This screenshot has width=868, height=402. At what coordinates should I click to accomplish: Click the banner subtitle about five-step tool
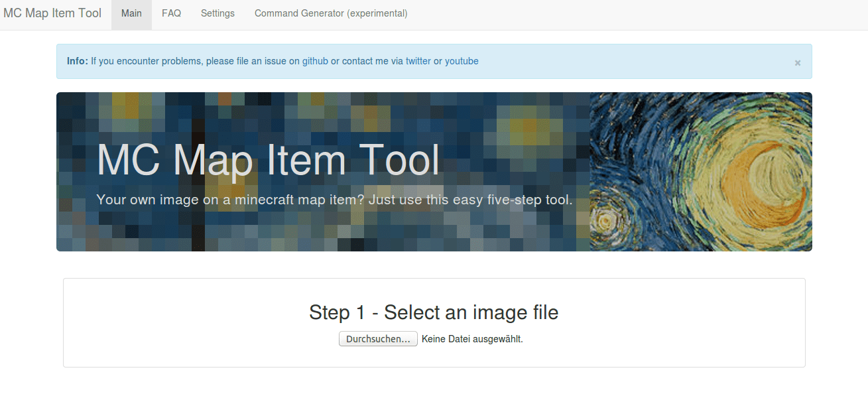pyautogui.click(x=334, y=200)
